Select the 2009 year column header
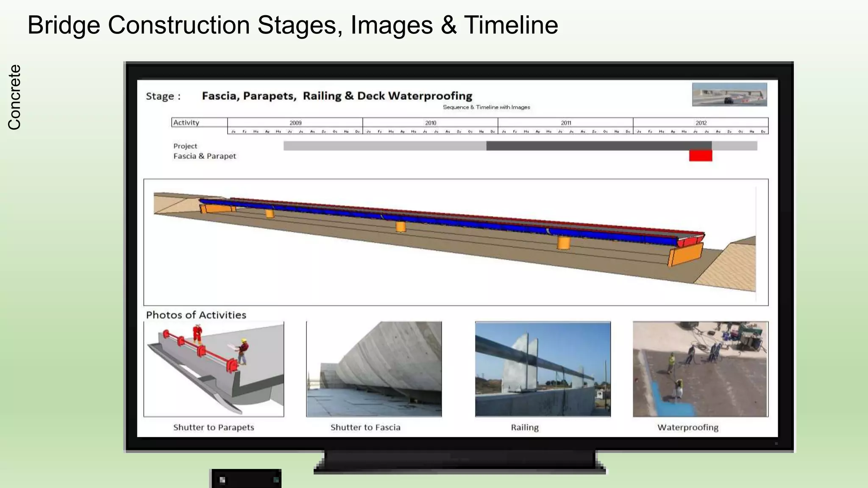 click(x=295, y=122)
